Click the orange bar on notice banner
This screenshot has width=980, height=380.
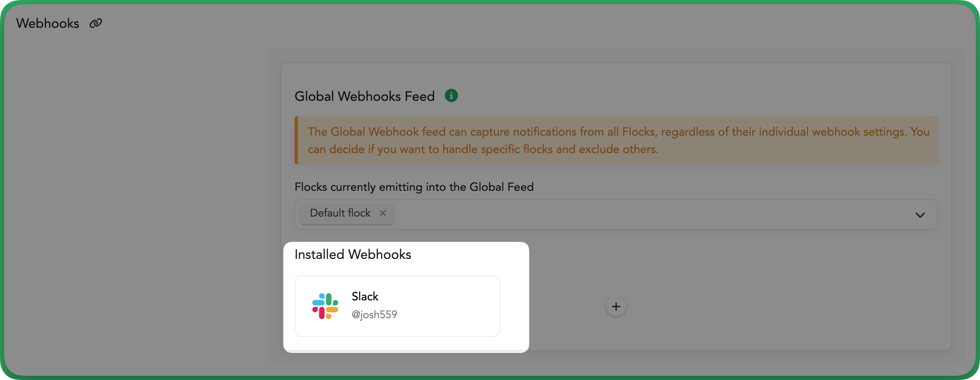pos(296,140)
